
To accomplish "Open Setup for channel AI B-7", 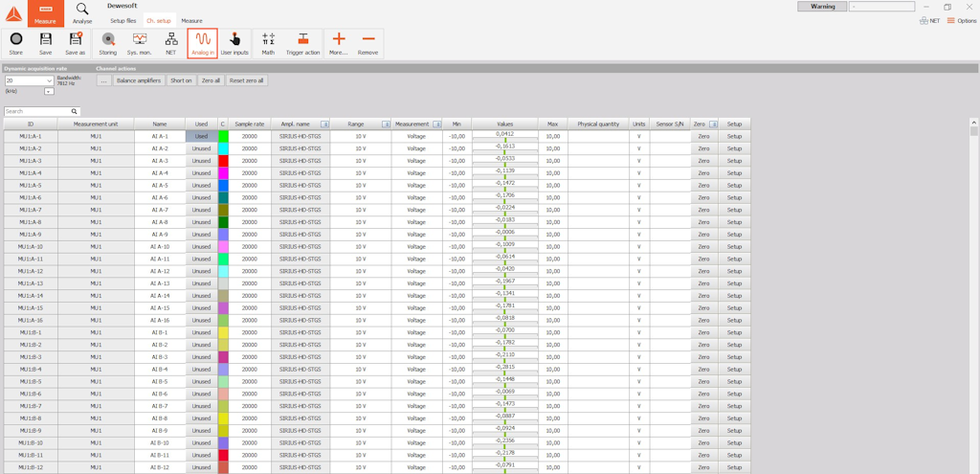I will [x=734, y=406].
